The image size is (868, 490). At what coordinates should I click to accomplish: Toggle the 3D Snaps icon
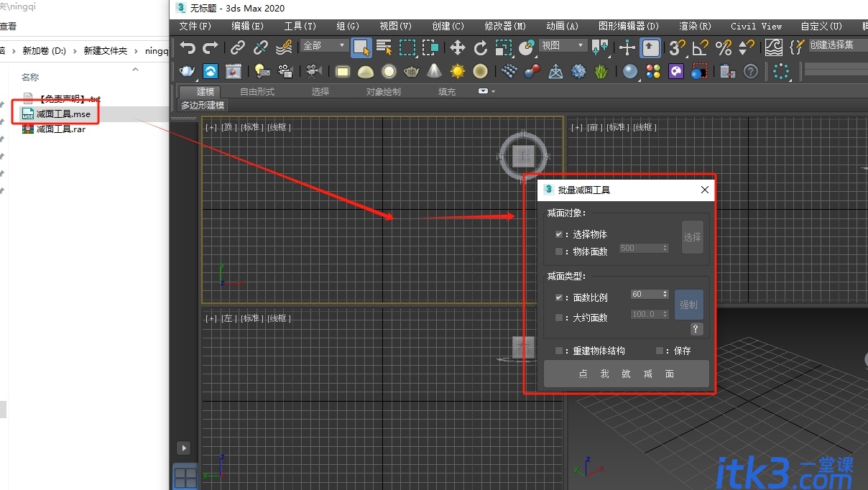678,48
